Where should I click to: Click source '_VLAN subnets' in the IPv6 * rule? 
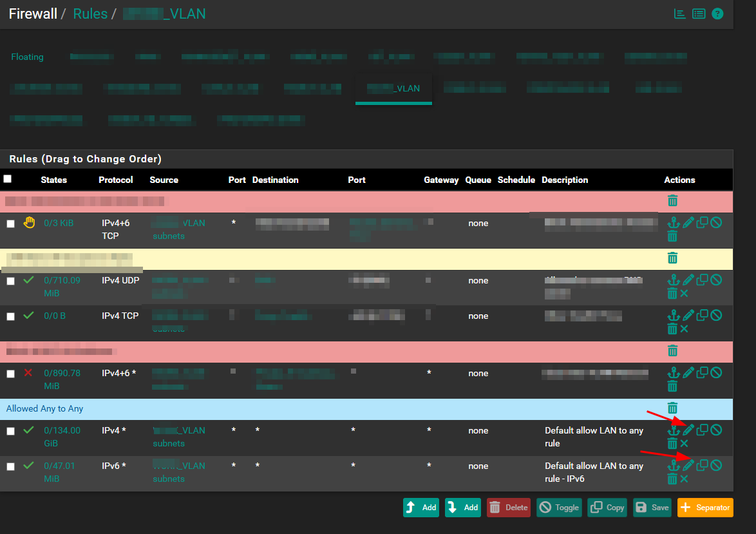pyautogui.click(x=179, y=472)
